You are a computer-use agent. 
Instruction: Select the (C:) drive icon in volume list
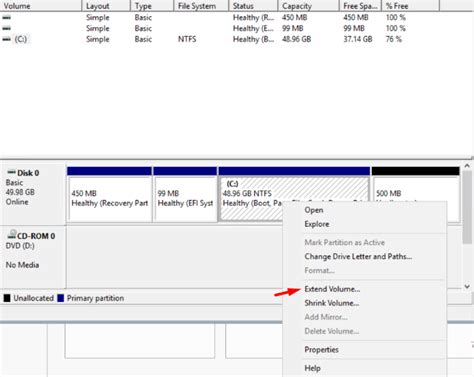click(x=6, y=39)
